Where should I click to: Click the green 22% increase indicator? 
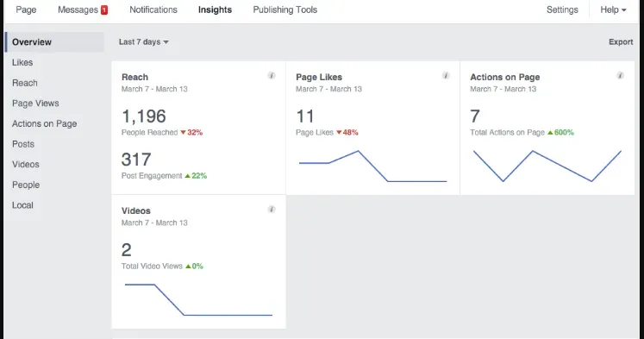(x=196, y=176)
